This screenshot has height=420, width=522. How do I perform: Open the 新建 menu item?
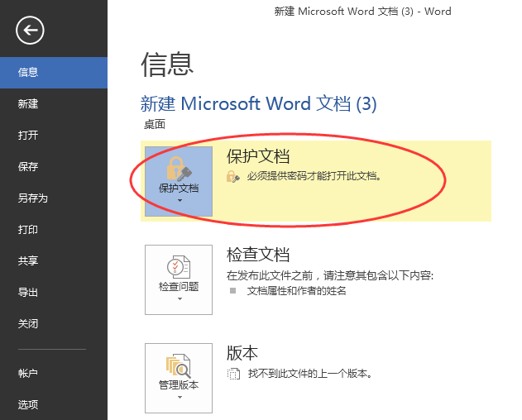click(x=54, y=104)
